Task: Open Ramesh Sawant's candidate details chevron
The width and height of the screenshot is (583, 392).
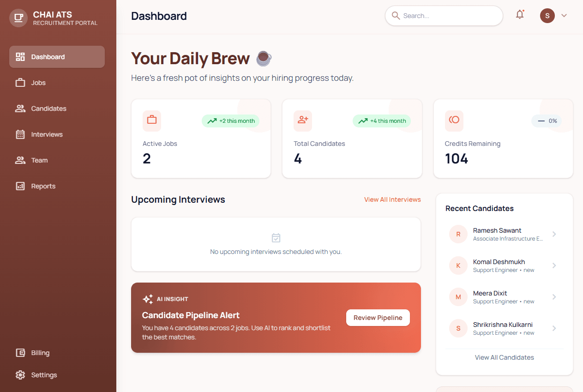Action: click(x=554, y=234)
